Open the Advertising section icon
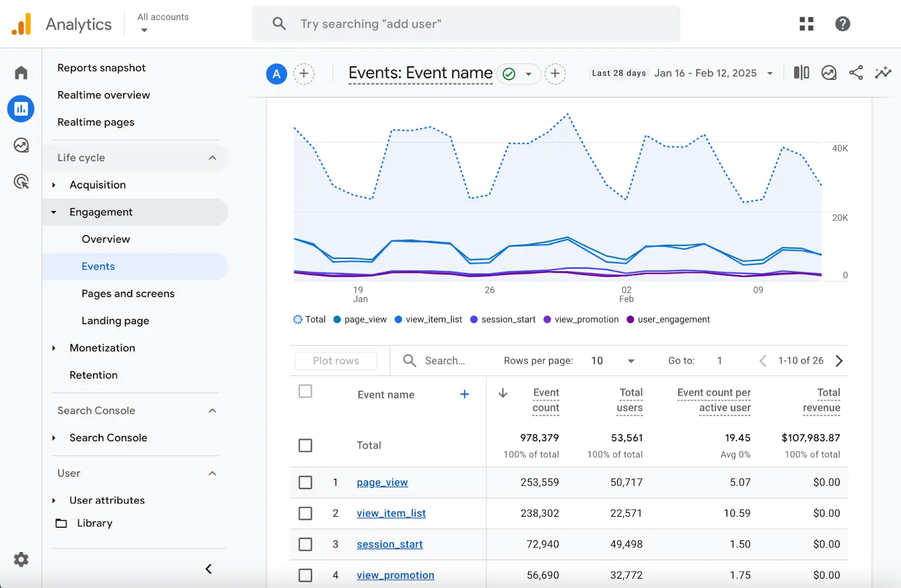The height and width of the screenshot is (588, 901). click(x=21, y=181)
